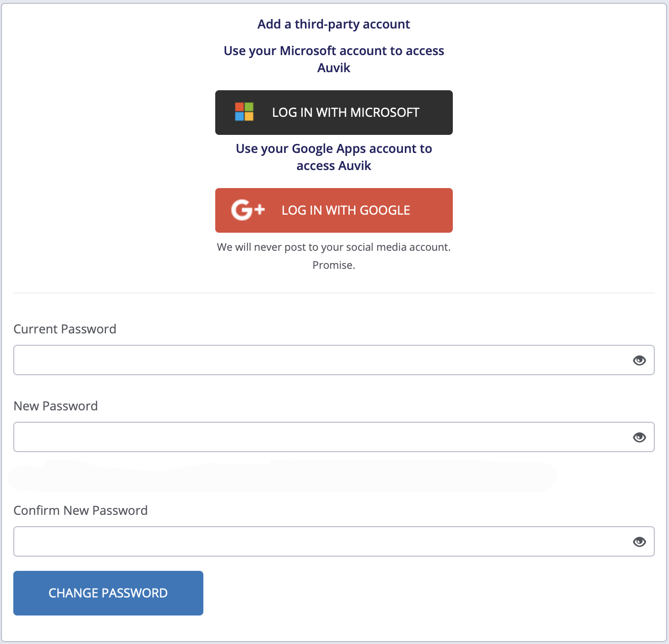This screenshot has width=669, height=644.
Task: Click the "We will never post" disclaimer line
Action: [x=334, y=247]
